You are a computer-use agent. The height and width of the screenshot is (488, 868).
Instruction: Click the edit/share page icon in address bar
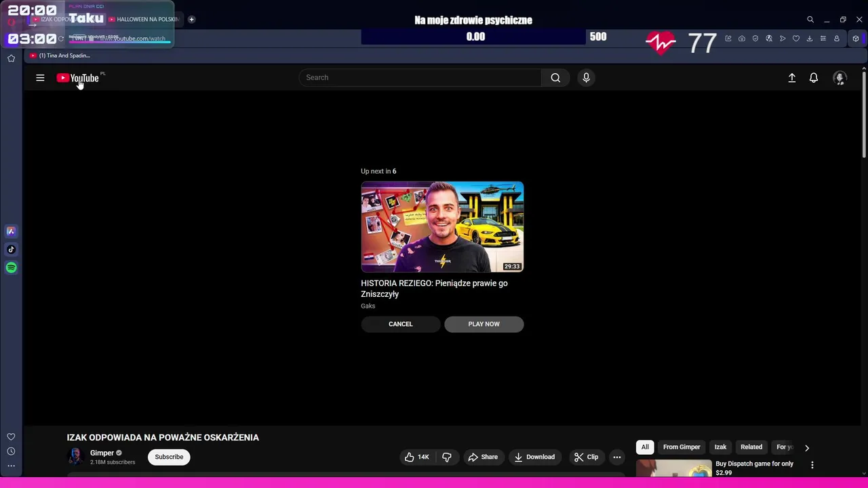(728, 39)
